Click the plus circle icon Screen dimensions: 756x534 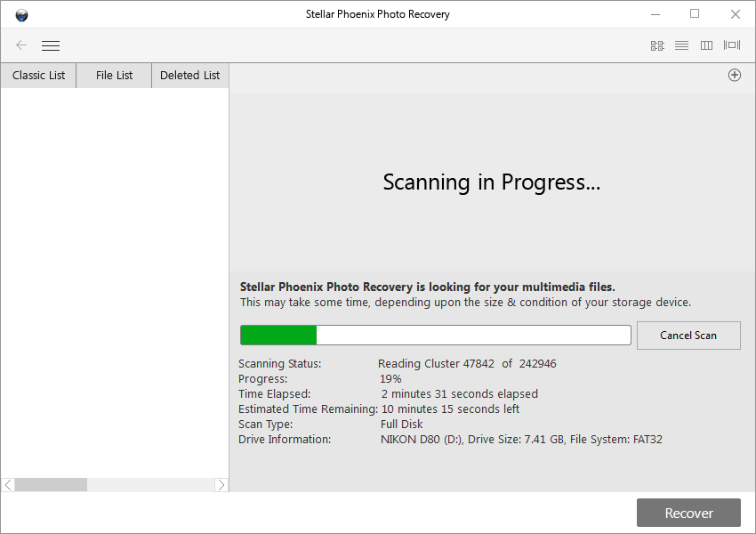[x=735, y=76]
